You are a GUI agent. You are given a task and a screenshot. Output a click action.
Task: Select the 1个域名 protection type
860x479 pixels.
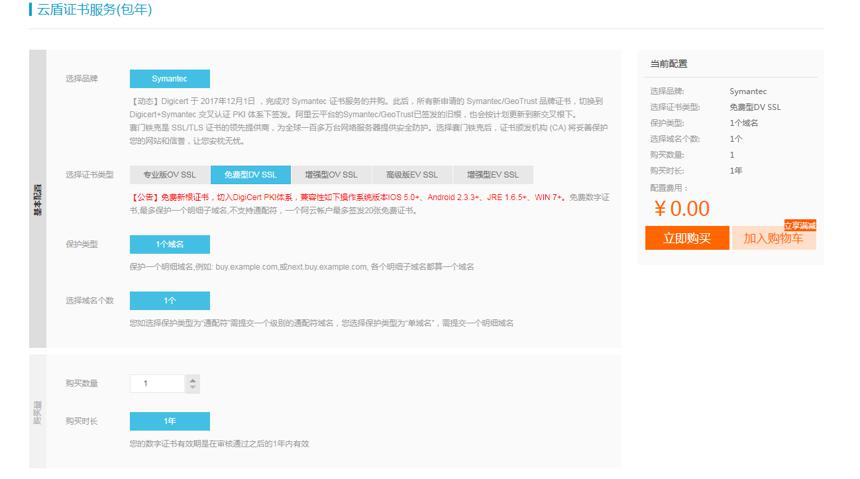169,244
